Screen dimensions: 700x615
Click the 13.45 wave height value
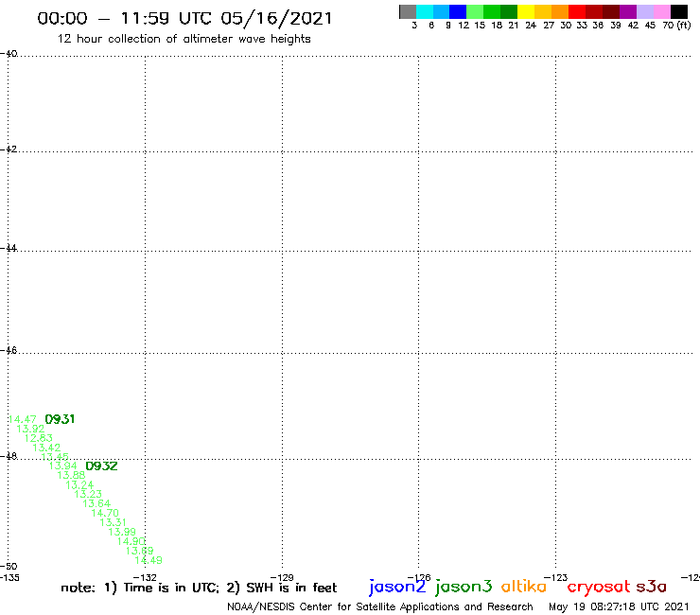[55, 457]
